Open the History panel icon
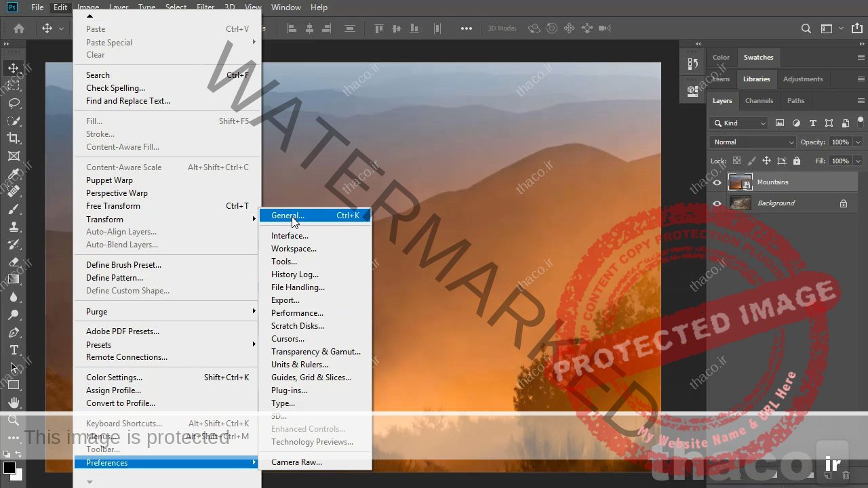 pyautogui.click(x=692, y=64)
